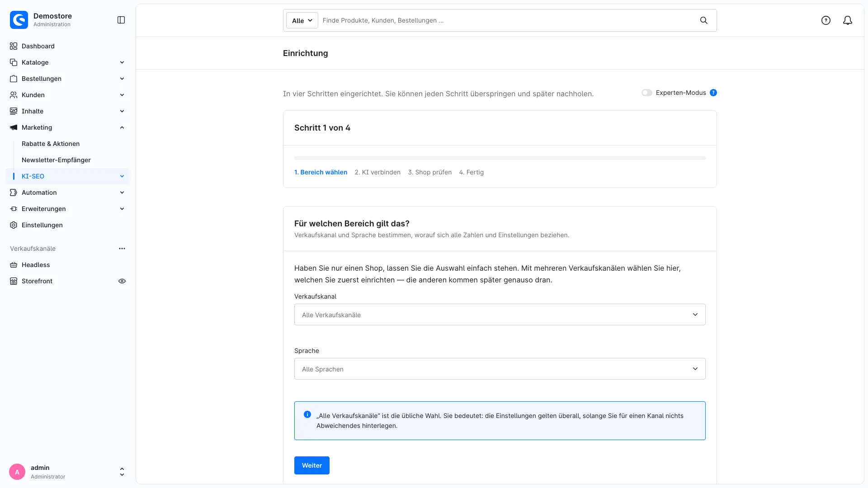Click the info icon in the blue notice
This screenshot has height=488, width=868.
[307, 414]
